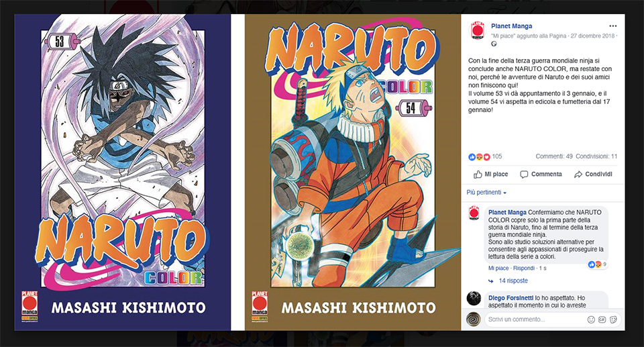This screenshot has width=644, height=347.
Task: Click the Commenta button
Action: [x=541, y=175]
